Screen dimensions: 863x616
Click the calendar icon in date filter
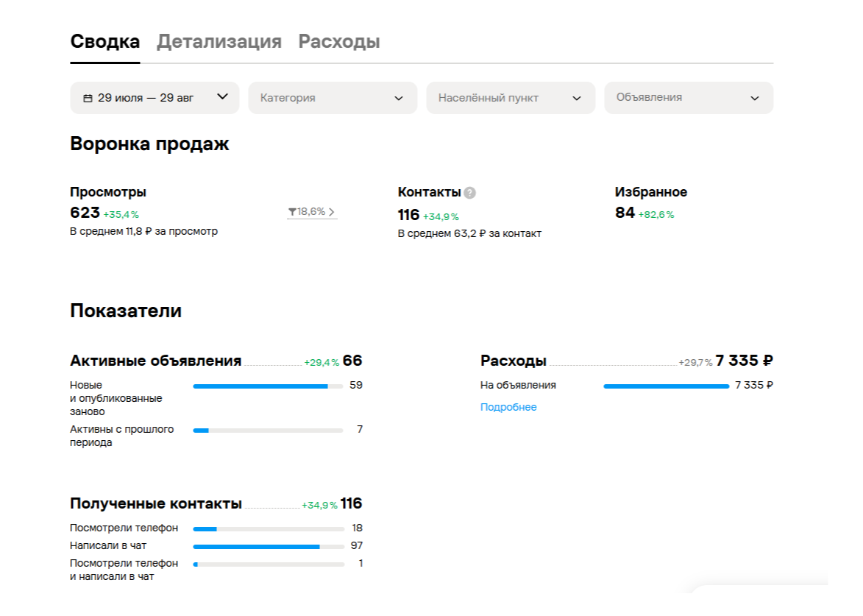pyautogui.click(x=88, y=98)
